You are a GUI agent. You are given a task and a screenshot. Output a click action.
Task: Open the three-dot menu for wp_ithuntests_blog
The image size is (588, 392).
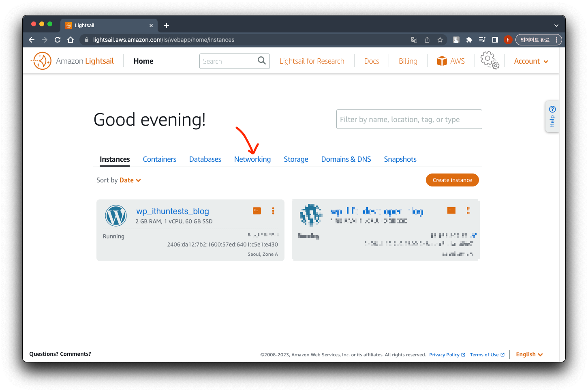tap(273, 211)
